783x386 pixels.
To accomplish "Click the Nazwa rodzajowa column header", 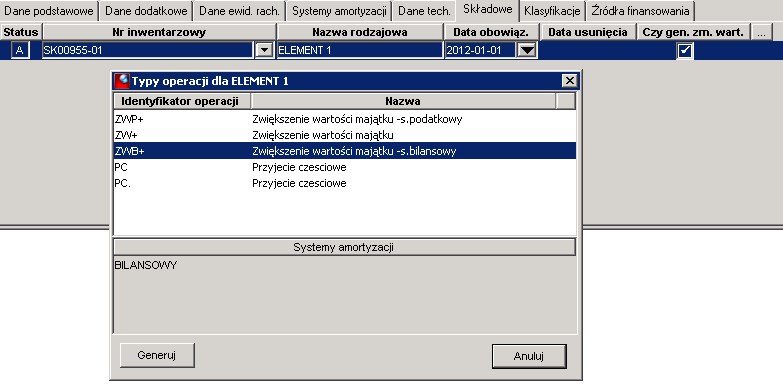I will [360, 32].
